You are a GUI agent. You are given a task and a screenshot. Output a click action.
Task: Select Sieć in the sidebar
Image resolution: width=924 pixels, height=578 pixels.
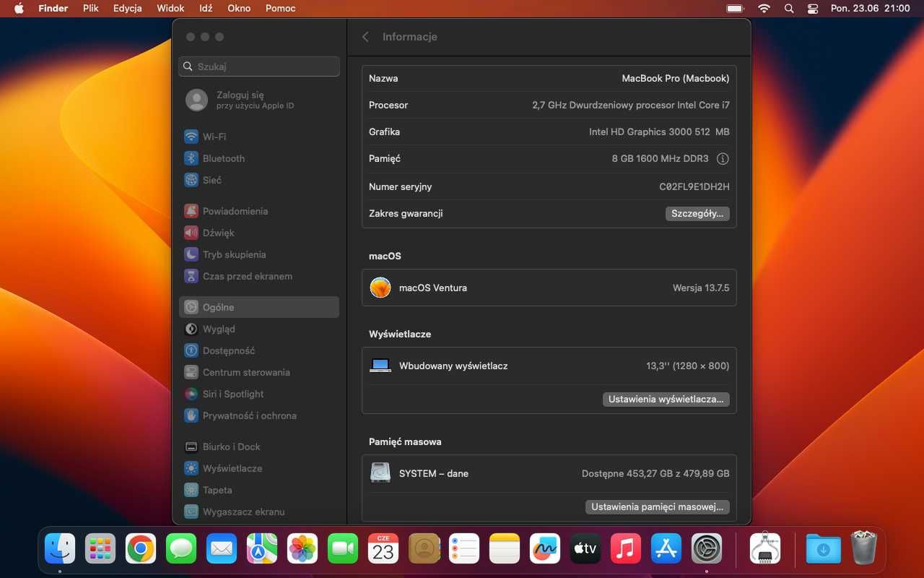[259, 180]
